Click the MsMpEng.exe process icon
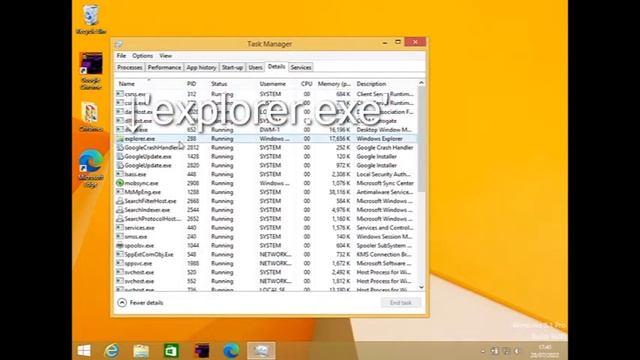The image size is (640, 360). [120, 192]
